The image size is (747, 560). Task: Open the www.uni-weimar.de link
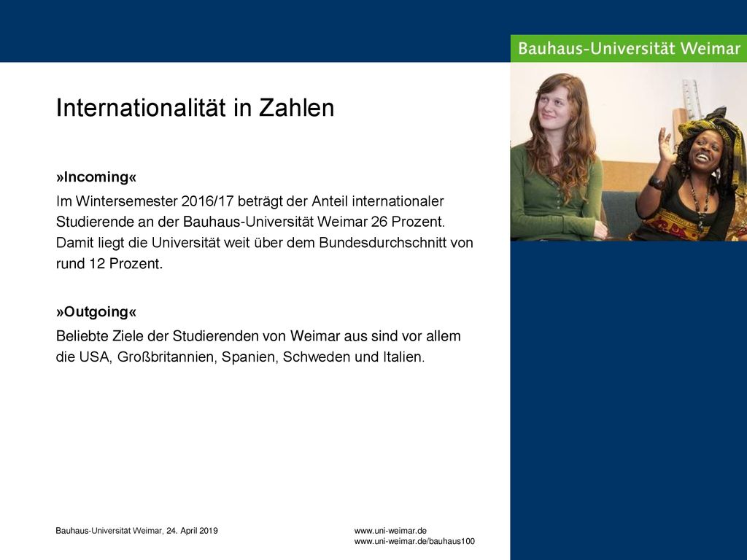pos(390,531)
